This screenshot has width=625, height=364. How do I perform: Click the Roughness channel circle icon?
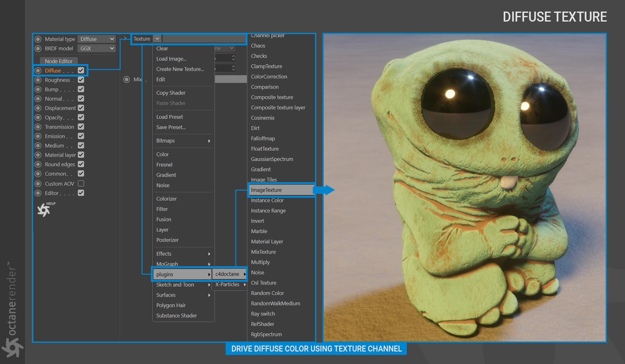click(x=38, y=80)
